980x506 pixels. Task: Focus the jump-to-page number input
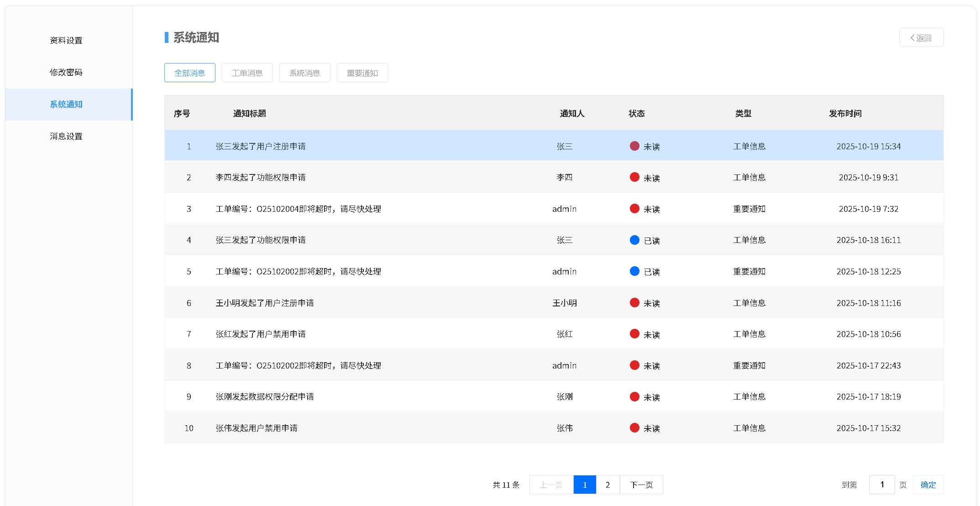pyautogui.click(x=881, y=485)
